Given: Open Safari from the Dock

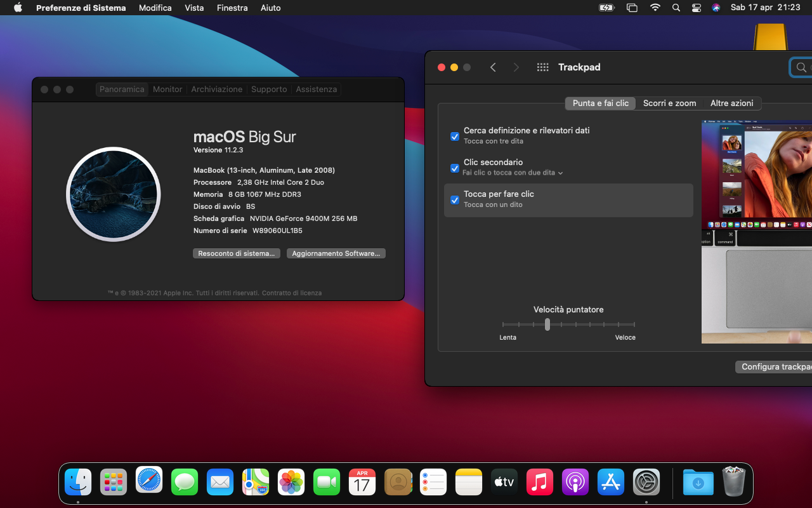Looking at the screenshot, I should (148, 481).
